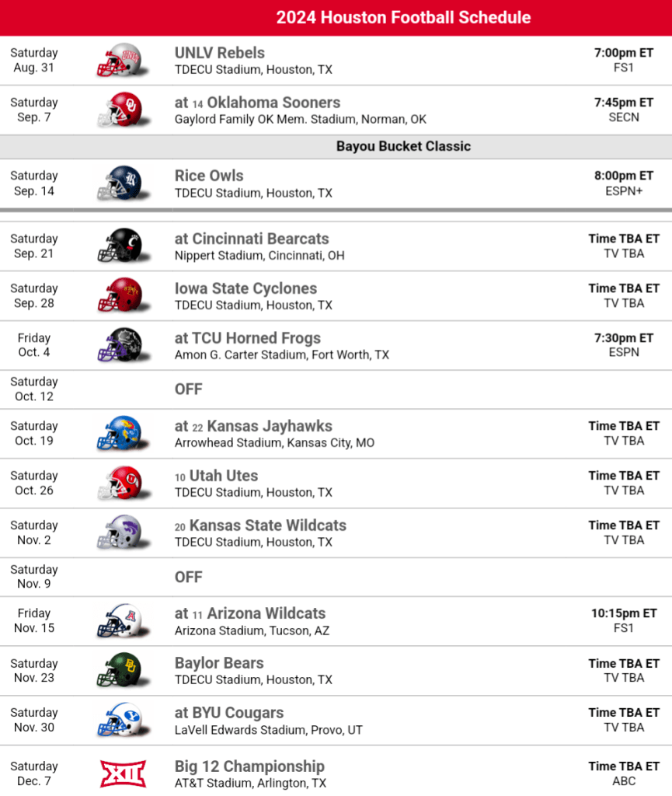The image size is (672, 796).
Task: Open the Iowa State Cyclones helmet icon
Action: [x=119, y=296]
